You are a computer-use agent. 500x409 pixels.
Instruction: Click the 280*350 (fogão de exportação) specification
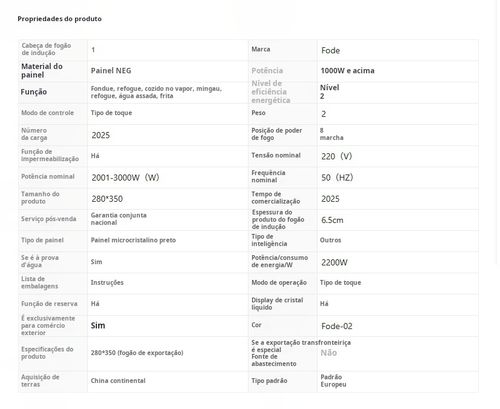137,353
